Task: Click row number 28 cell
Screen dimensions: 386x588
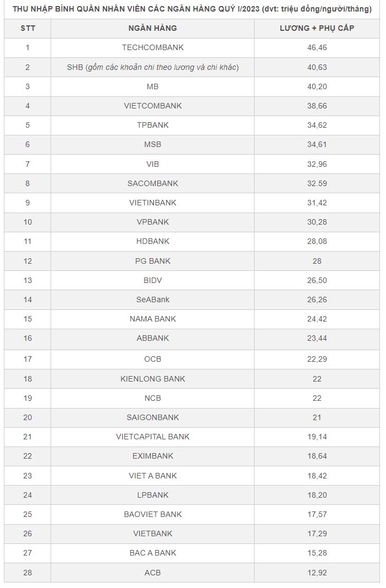Action: coord(27,573)
